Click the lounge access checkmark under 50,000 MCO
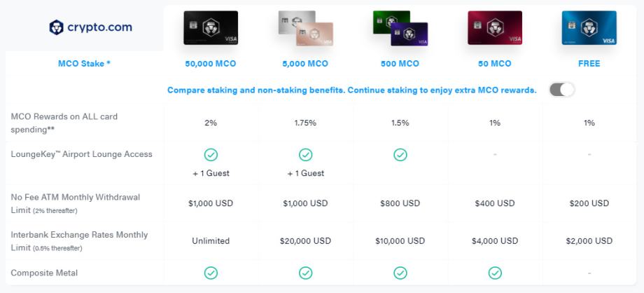644x293 pixels. pos(211,154)
